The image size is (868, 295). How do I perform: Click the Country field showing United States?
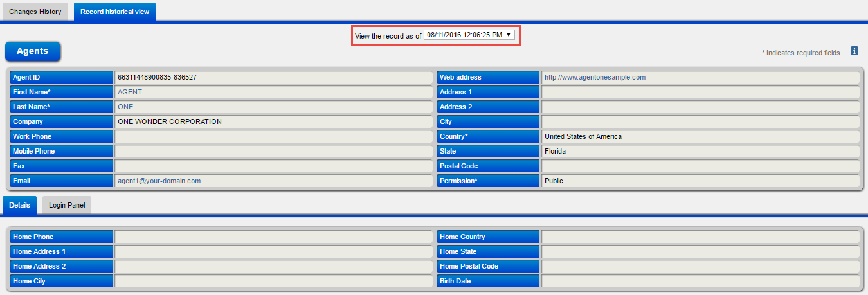[700, 136]
